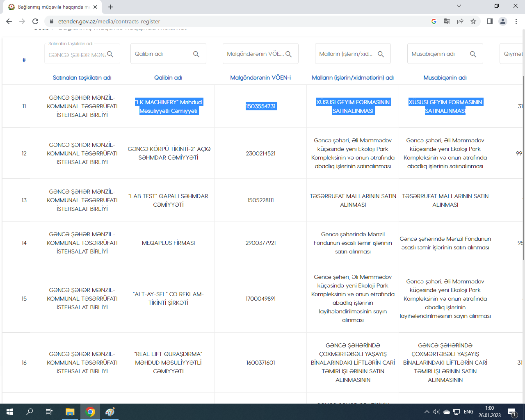This screenshot has height=420, width=525.
Task: Show hidden system tray icons
Action: click(x=427, y=412)
